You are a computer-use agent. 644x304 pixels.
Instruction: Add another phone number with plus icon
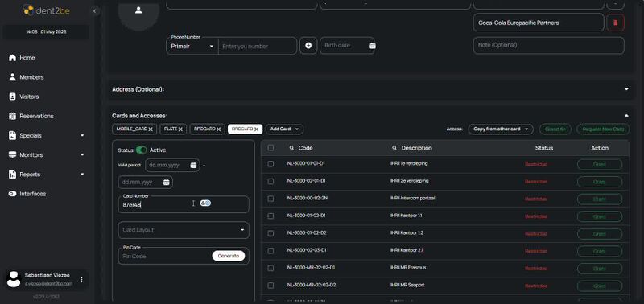(x=308, y=46)
